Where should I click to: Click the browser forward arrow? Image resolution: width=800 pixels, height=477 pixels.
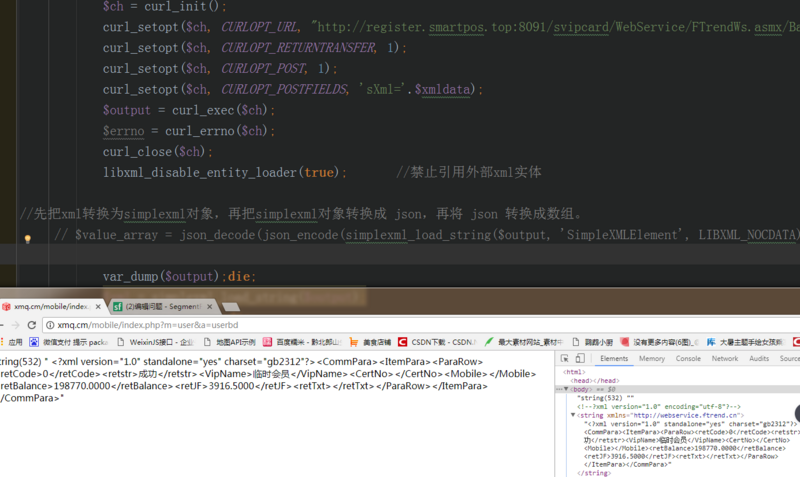pyautogui.click(x=15, y=325)
